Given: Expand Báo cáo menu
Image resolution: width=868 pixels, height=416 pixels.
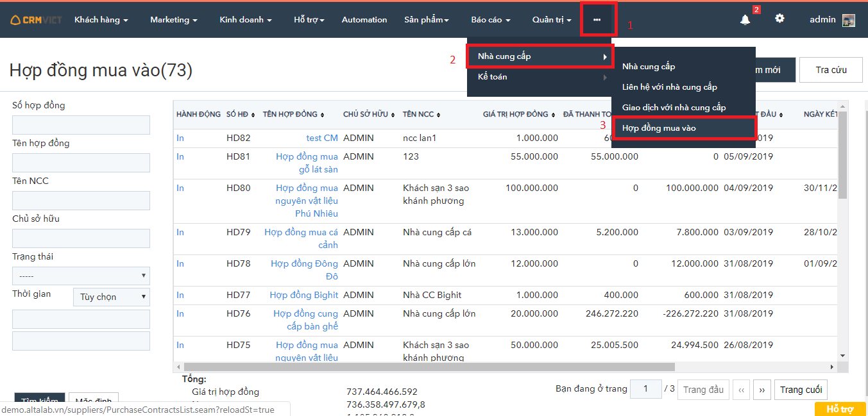Looking at the screenshot, I should [491, 20].
